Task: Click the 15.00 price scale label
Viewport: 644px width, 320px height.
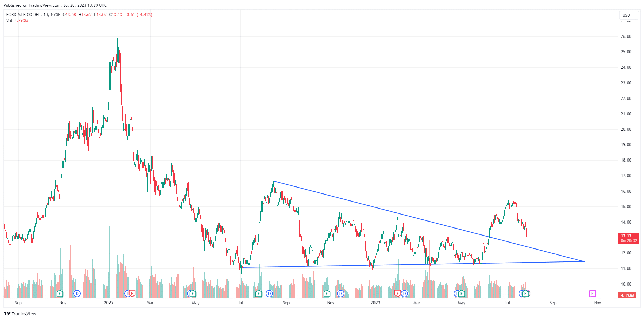Action: (x=626, y=207)
